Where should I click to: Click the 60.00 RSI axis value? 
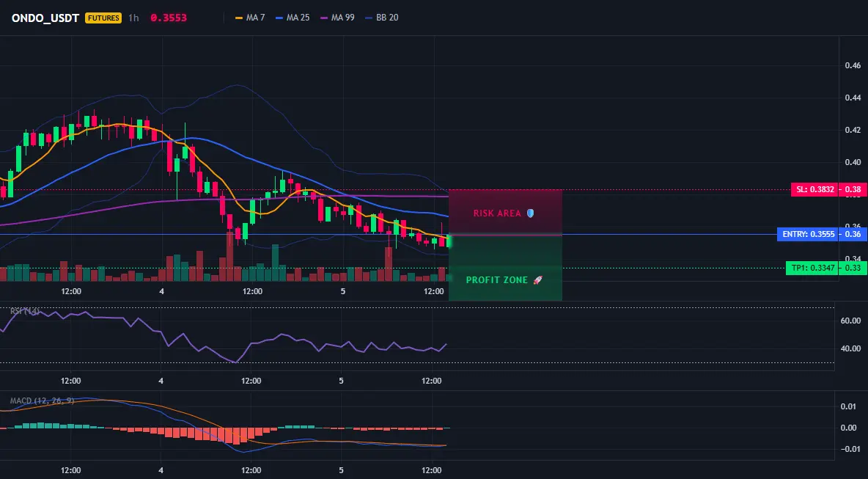coord(851,321)
